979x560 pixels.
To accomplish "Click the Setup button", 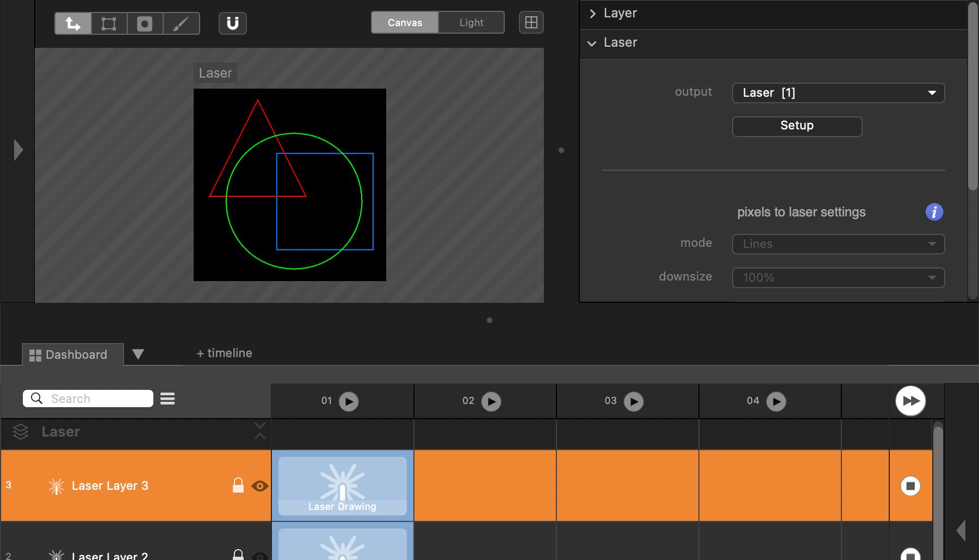I will click(x=797, y=126).
